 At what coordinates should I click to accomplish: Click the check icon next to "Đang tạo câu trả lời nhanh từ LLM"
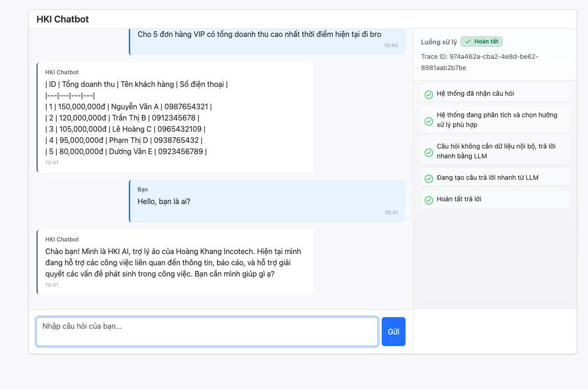pyautogui.click(x=428, y=178)
